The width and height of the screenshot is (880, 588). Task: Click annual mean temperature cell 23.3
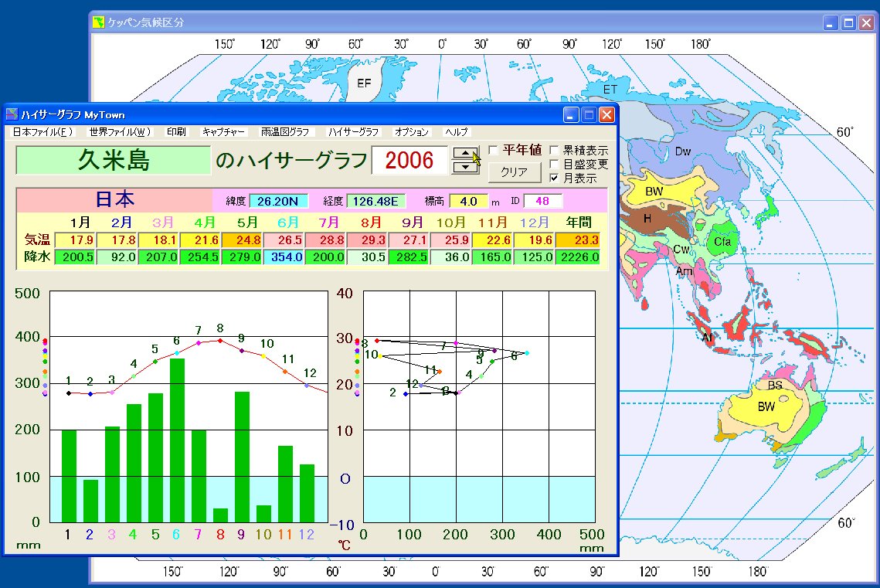[x=577, y=240]
